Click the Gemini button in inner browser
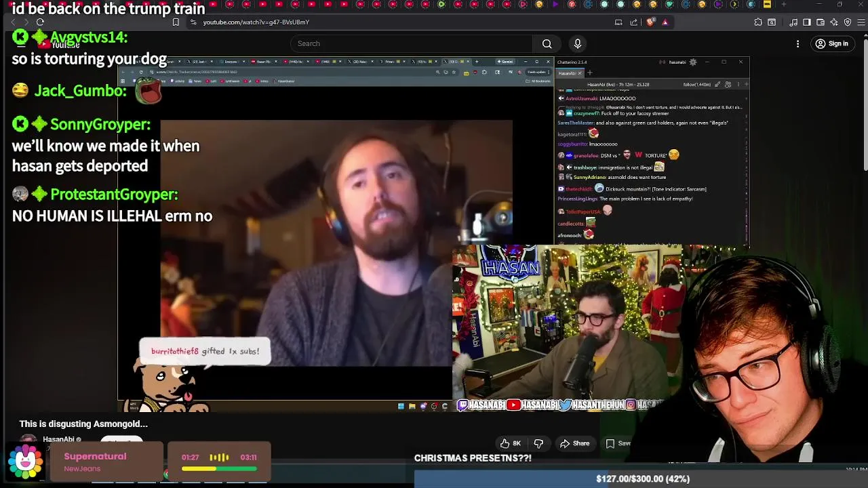Viewport: 868px width, 488px height. 507,62
